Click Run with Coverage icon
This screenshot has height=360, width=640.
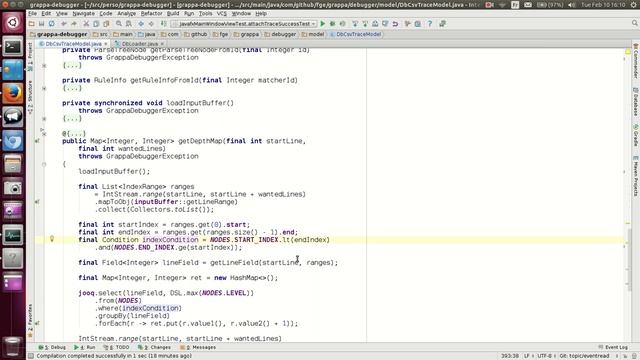coord(343,24)
